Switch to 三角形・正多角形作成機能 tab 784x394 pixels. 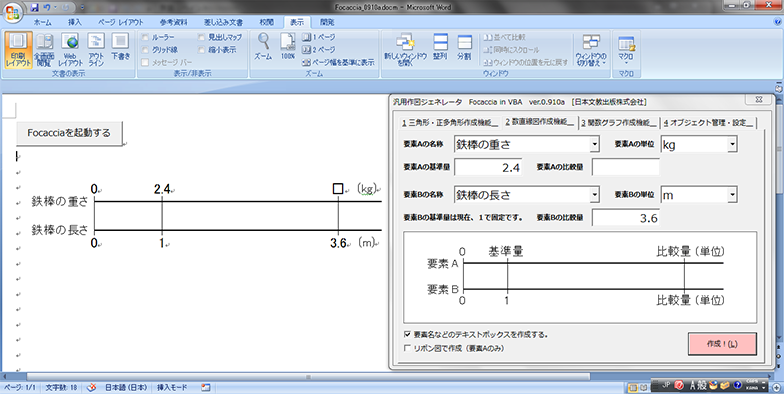coord(450,122)
